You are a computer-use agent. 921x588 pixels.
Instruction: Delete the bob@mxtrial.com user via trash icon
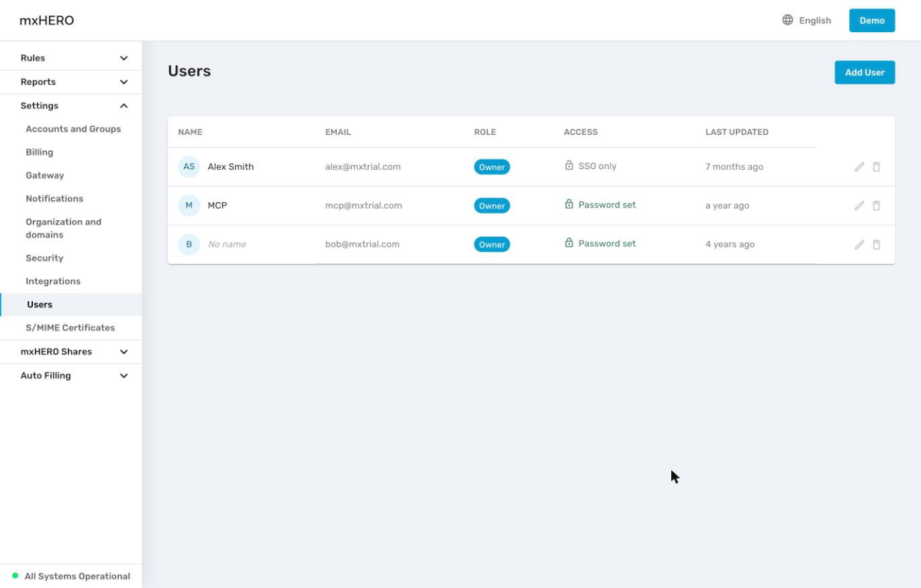877,245
